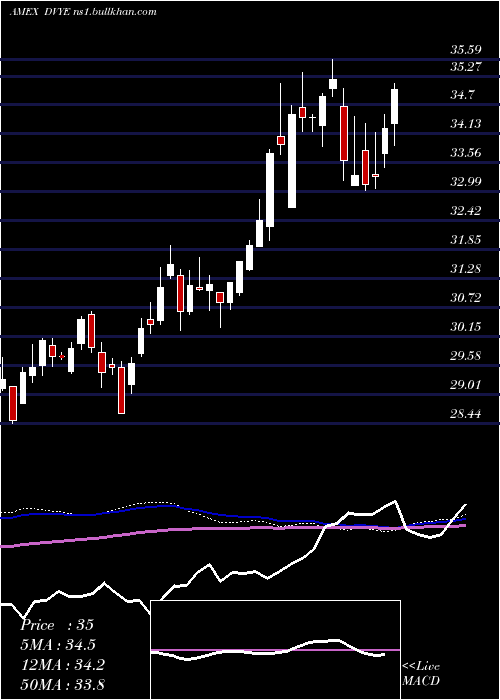Click the 12MA : 34.2 readout

[x=62, y=665]
